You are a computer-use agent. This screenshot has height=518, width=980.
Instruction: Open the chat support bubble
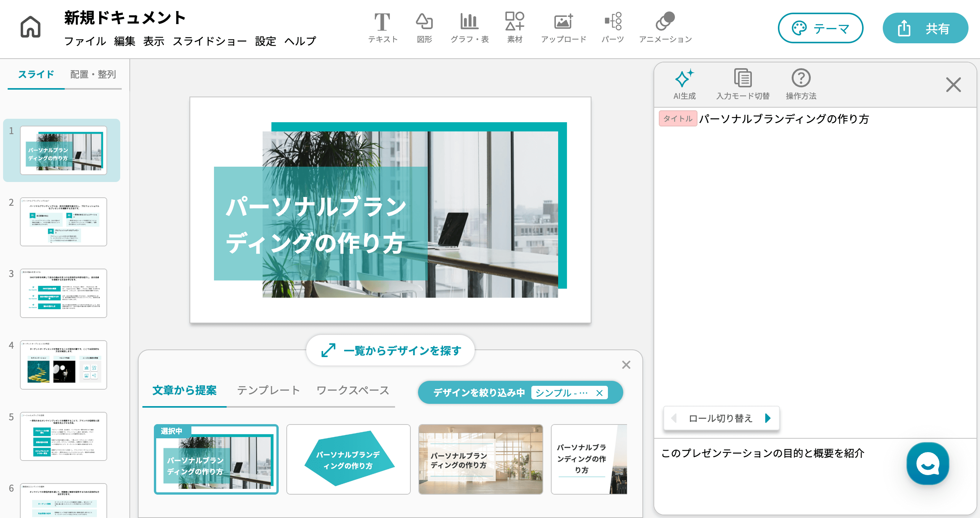tap(928, 464)
